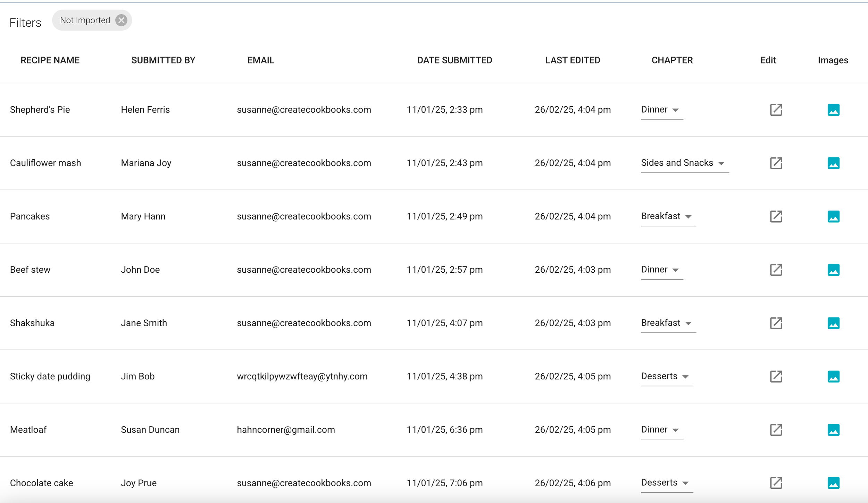
Task: Sort by Date Submitted column
Action: pos(454,60)
